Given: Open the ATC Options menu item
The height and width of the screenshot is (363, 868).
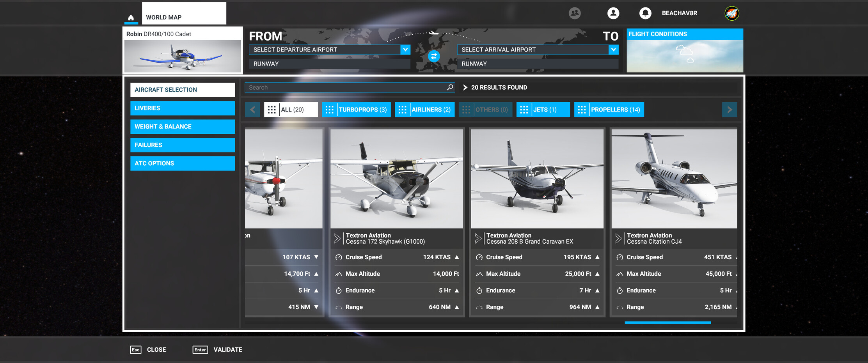Looking at the screenshot, I should (x=183, y=163).
